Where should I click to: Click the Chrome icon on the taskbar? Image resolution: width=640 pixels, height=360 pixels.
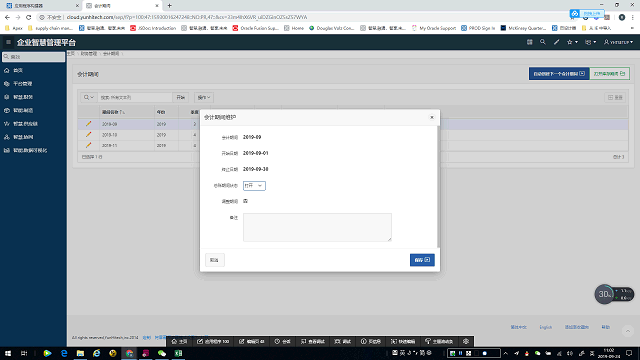coord(129,353)
